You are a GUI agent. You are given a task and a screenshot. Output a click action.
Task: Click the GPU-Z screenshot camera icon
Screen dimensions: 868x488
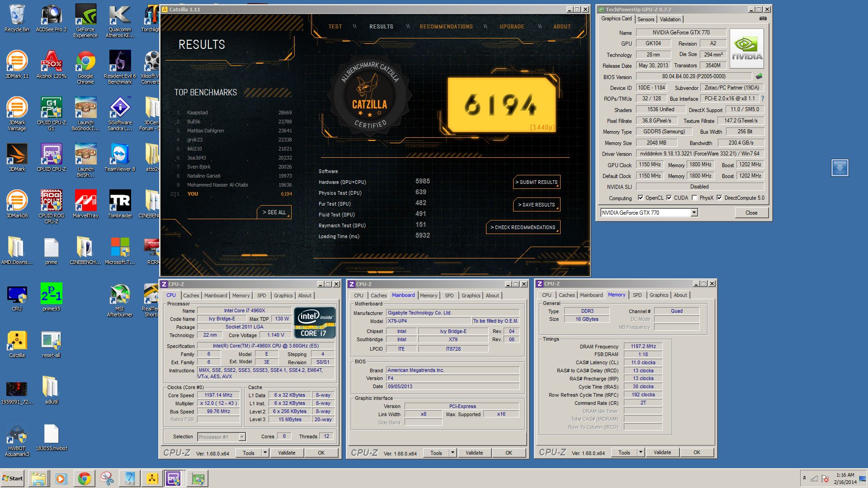(763, 19)
